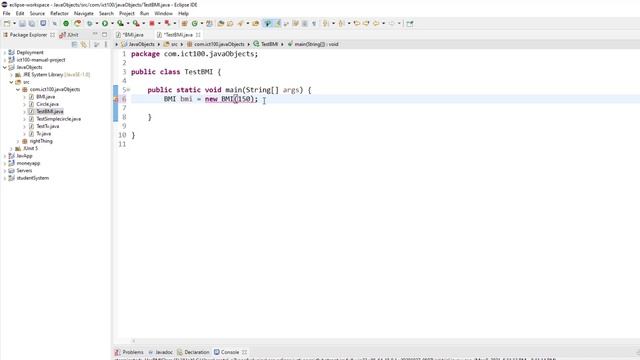Switch to the JUnit view tab
The image size is (640, 360).
[69, 35]
